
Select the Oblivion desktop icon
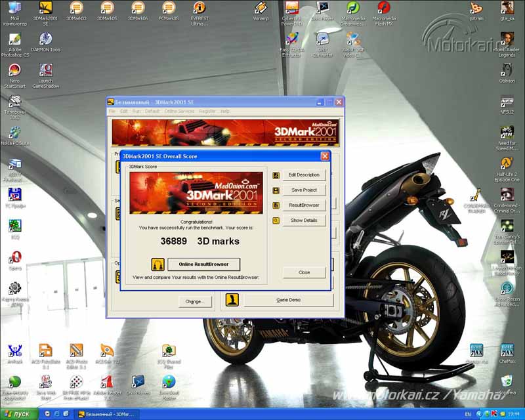[507, 73]
